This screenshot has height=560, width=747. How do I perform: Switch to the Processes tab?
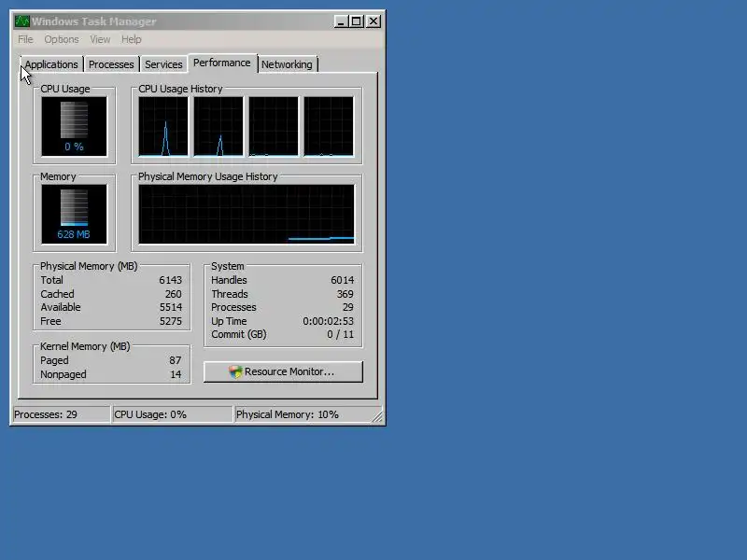pos(111,64)
